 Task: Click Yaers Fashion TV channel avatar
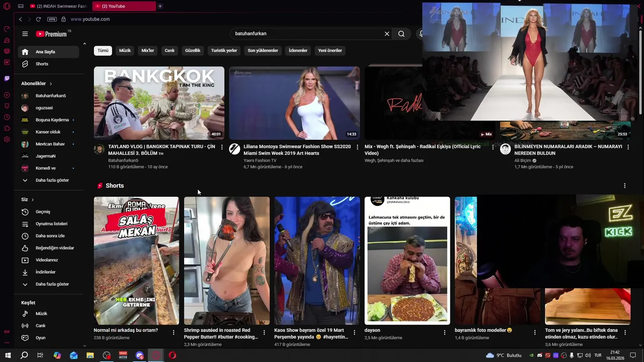coord(234,149)
